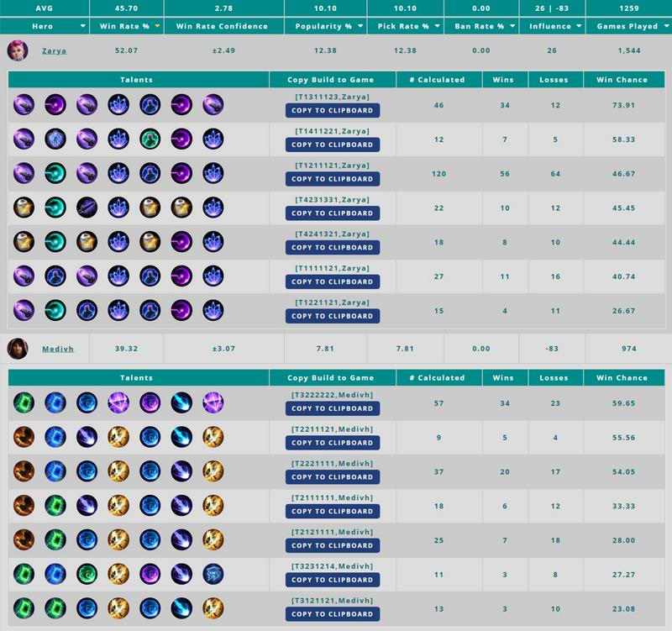Image resolution: width=672 pixels, height=631 pixels.
Task: Copy T3121121 Medivh build to clipboard
Action: point(333,614)
